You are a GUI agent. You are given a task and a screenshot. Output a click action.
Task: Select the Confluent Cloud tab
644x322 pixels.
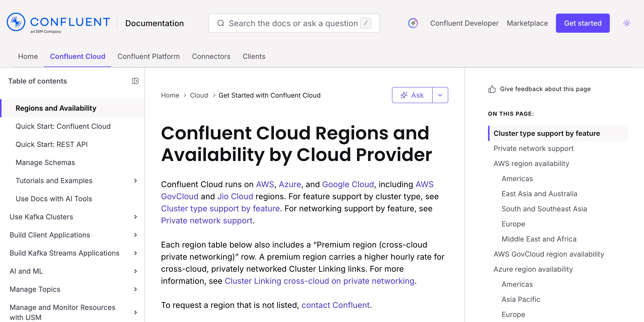tap(77, 56)
